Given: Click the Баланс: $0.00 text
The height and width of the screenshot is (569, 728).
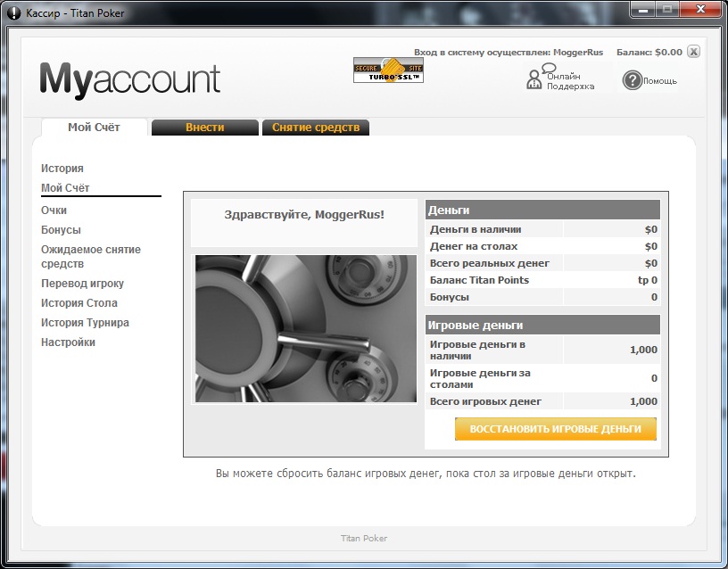Looking at the screenshot, I should [649, 52].
